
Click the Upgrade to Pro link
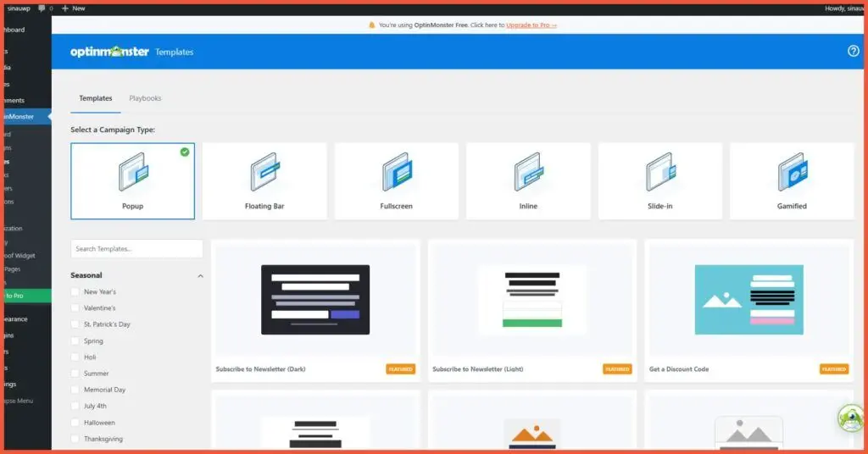pos(531,25)
